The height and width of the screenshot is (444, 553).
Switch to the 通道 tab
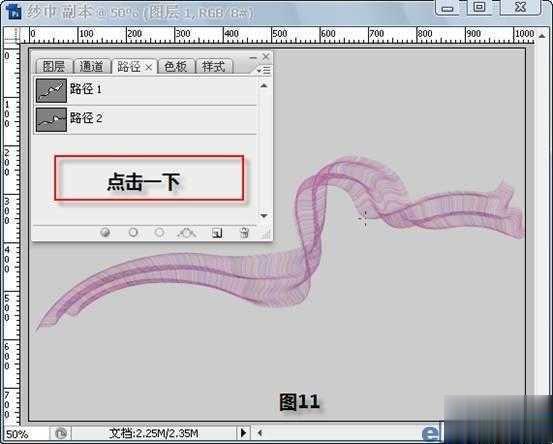point(91,66)
